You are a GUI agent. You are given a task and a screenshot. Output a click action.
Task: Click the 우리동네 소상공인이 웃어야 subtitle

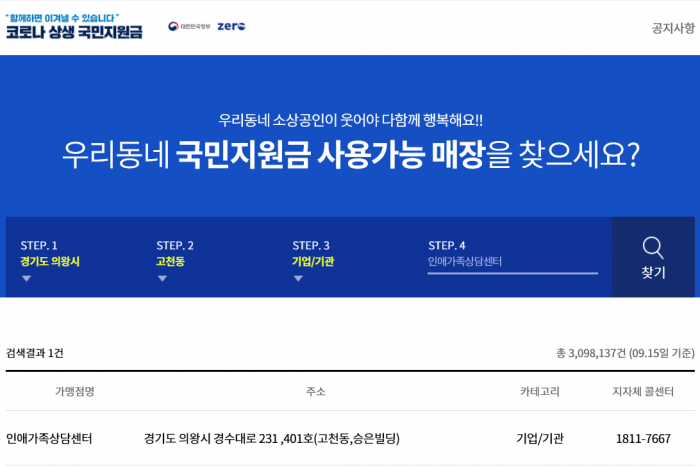point(350,120)
